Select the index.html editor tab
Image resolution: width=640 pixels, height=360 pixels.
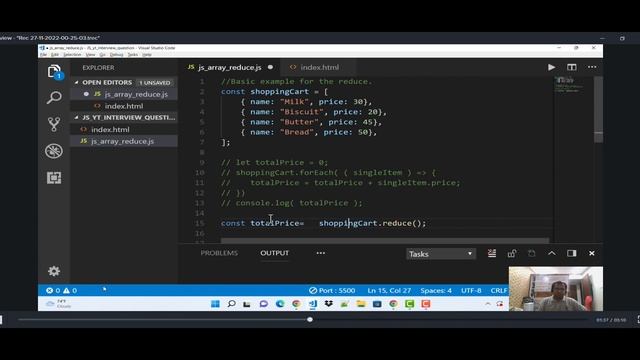coord(320,67)
